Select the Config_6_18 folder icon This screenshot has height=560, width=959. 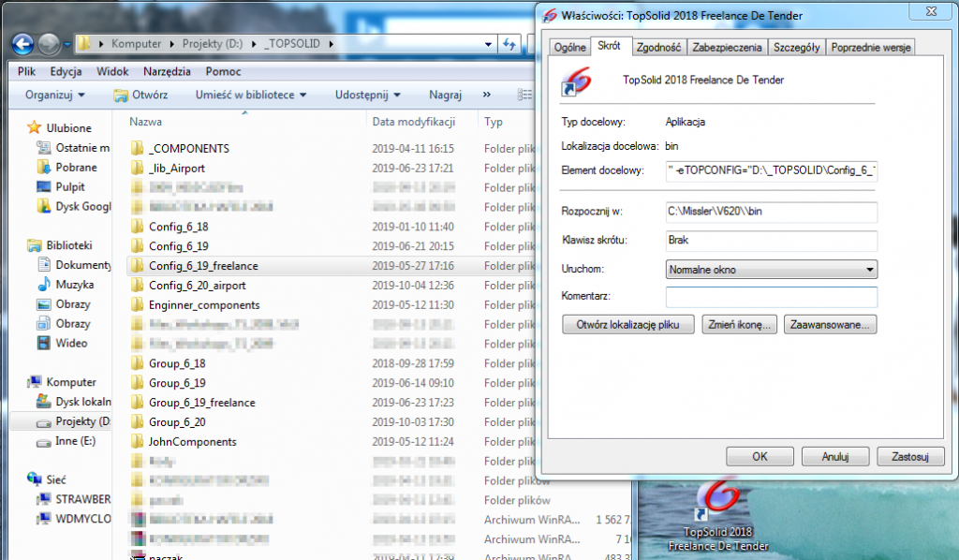coord(137,227)
